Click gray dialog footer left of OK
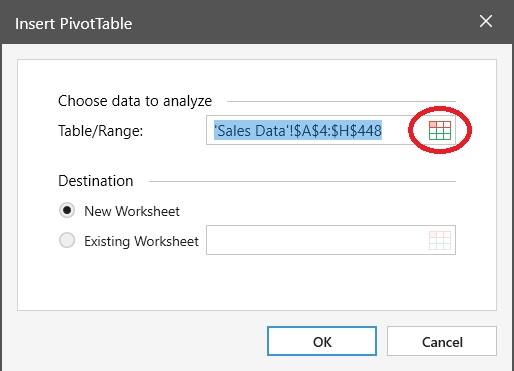514x371 pixels. click(133, 341)
